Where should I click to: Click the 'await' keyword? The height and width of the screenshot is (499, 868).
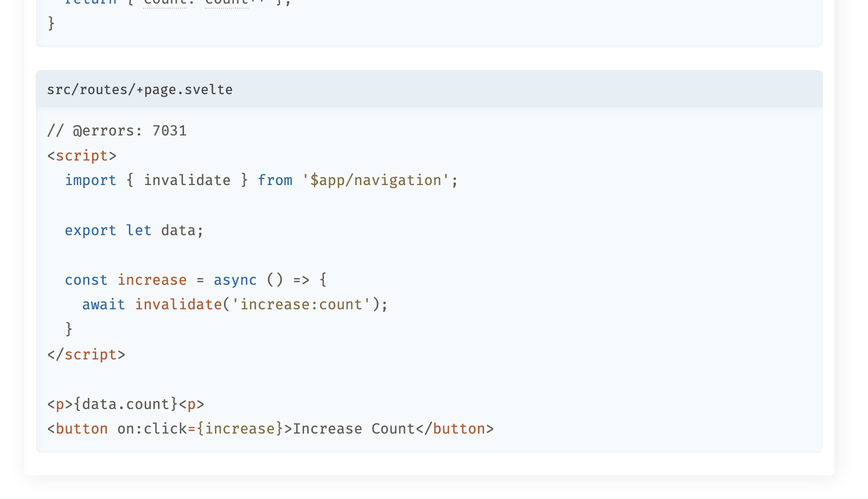[104, 305]
